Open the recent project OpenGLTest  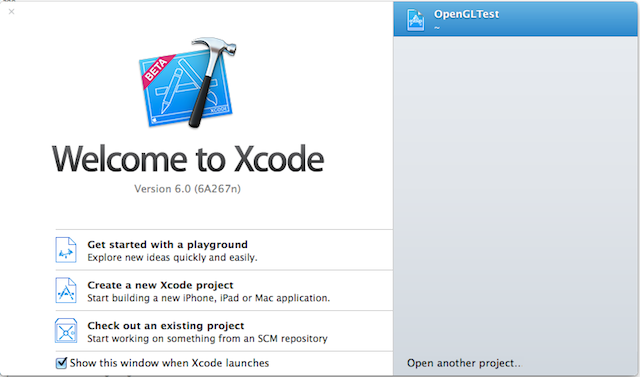(515, 19)
